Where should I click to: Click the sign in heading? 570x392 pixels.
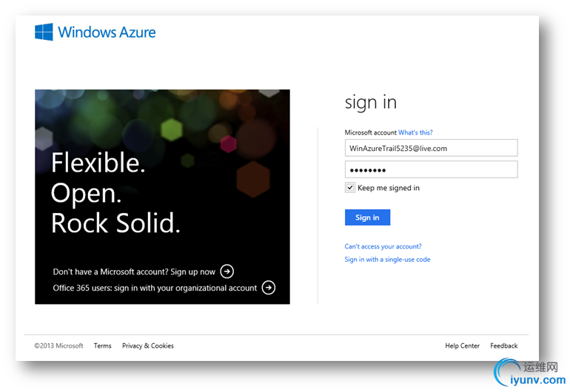point(370,103)
